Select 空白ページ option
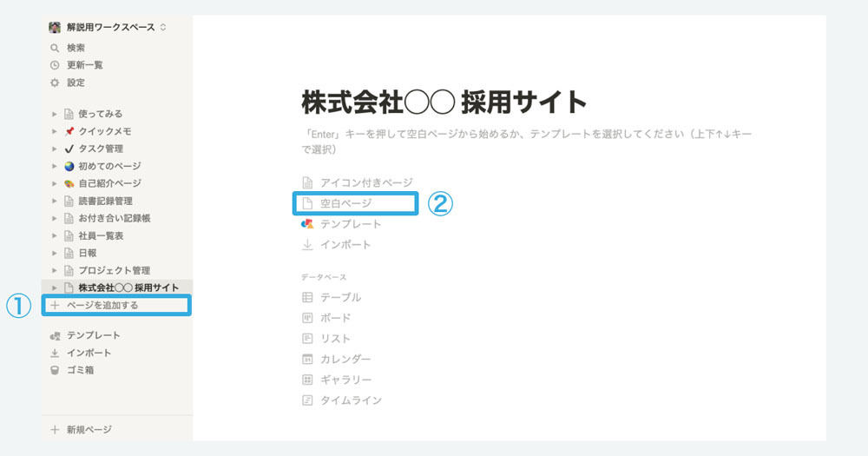This screenshot has width=868, height=456. click(355, 203)
